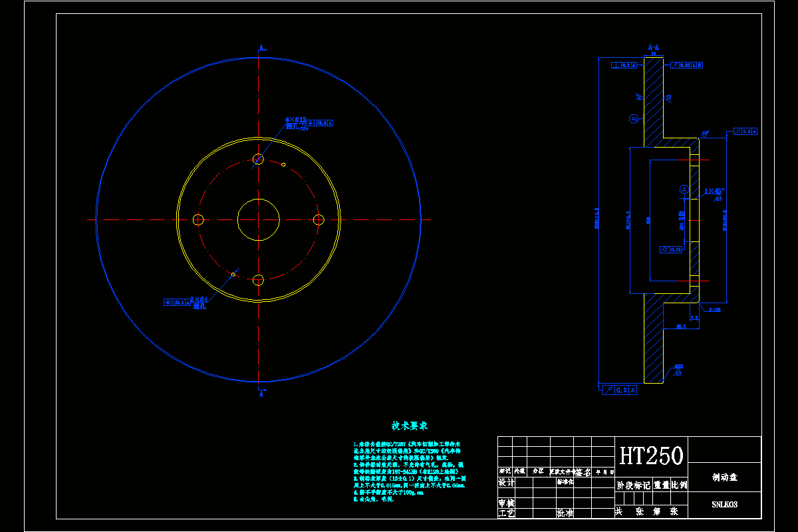Image resolution: width=798 pixels, height=532 pixels.
Task: Click the 标记 column header
Action: [x=505, y=471]
